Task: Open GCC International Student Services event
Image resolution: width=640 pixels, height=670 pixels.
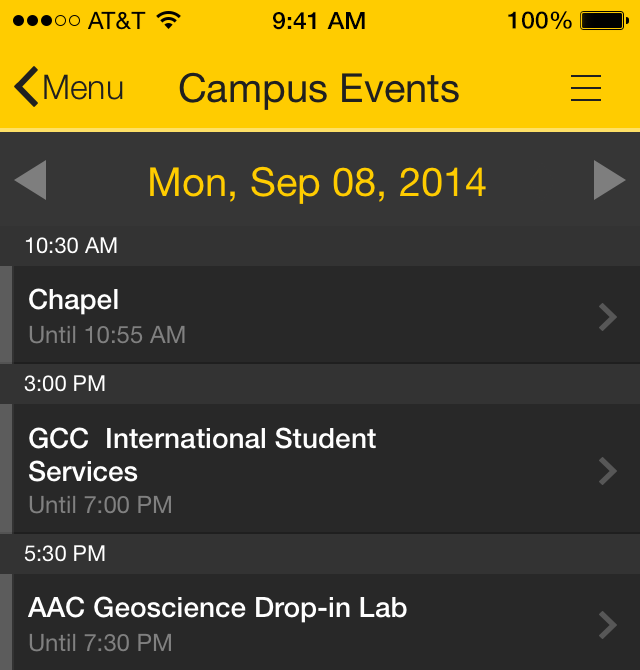Action: (x=320, y=469)
